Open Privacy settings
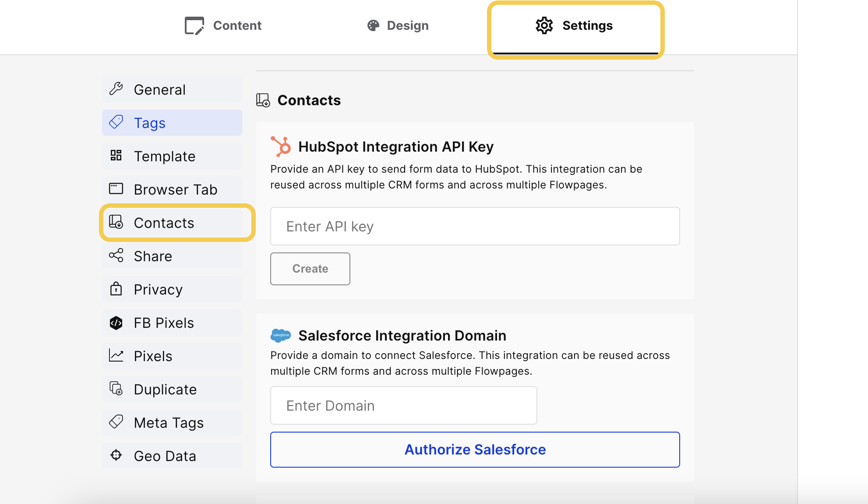The height and width of the screenshot is (504, 868). pos(172,289)
